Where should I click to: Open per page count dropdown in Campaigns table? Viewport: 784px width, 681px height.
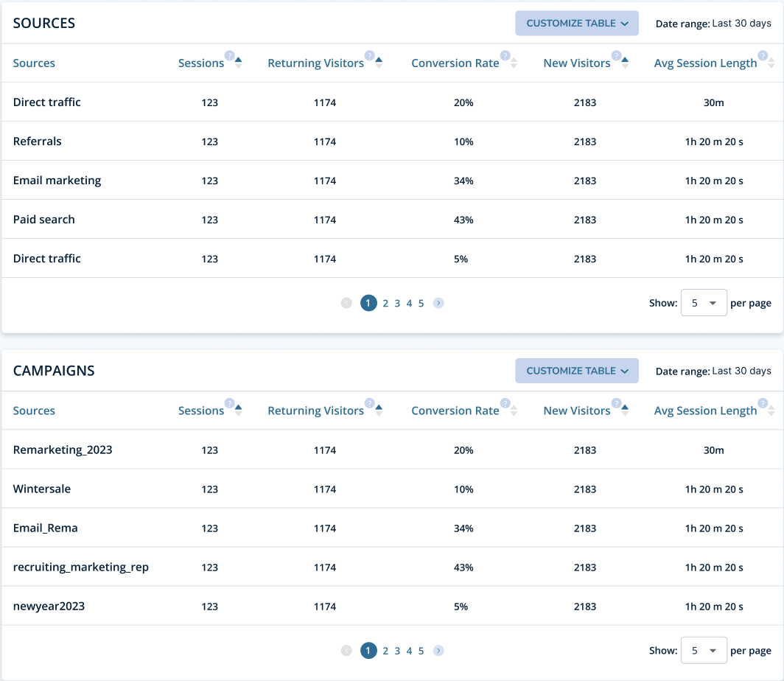[x=704, y=650]
